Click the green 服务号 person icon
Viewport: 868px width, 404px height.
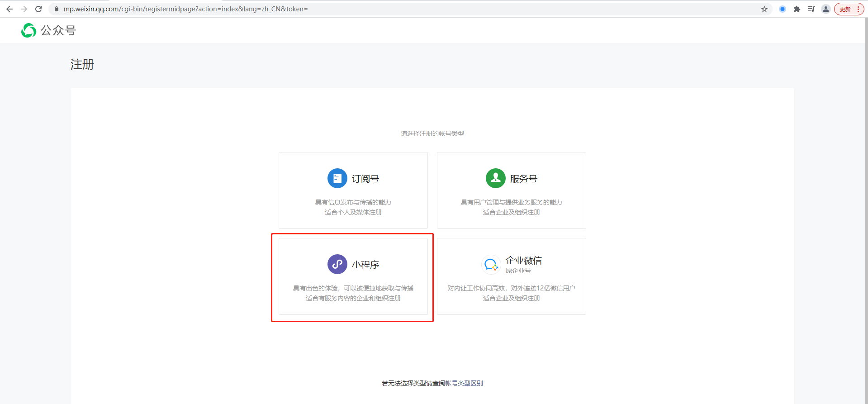[496, 178]
